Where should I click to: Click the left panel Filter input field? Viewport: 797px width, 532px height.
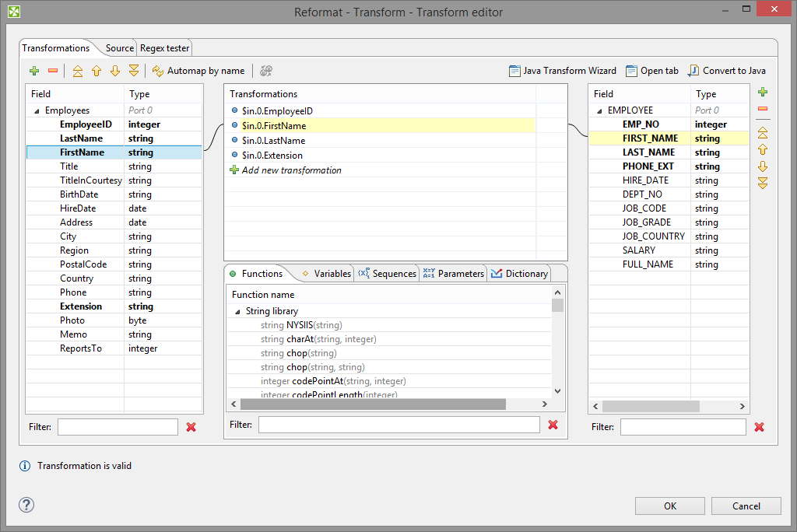pyautogui.click(x=118, y=427)
